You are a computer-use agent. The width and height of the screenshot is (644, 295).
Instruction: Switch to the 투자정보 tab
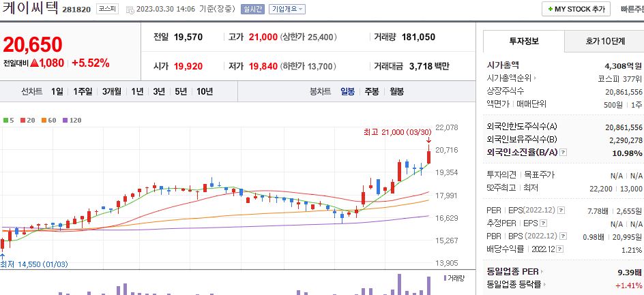point(524,41)
